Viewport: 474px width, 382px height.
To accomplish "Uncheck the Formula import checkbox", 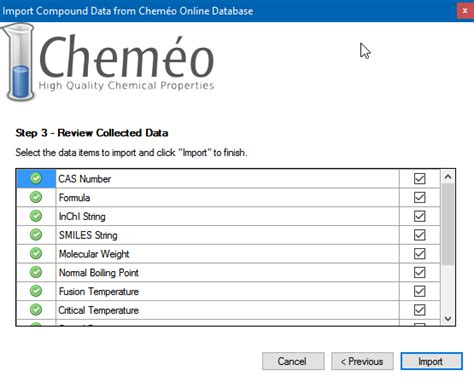I will [419, 197].
